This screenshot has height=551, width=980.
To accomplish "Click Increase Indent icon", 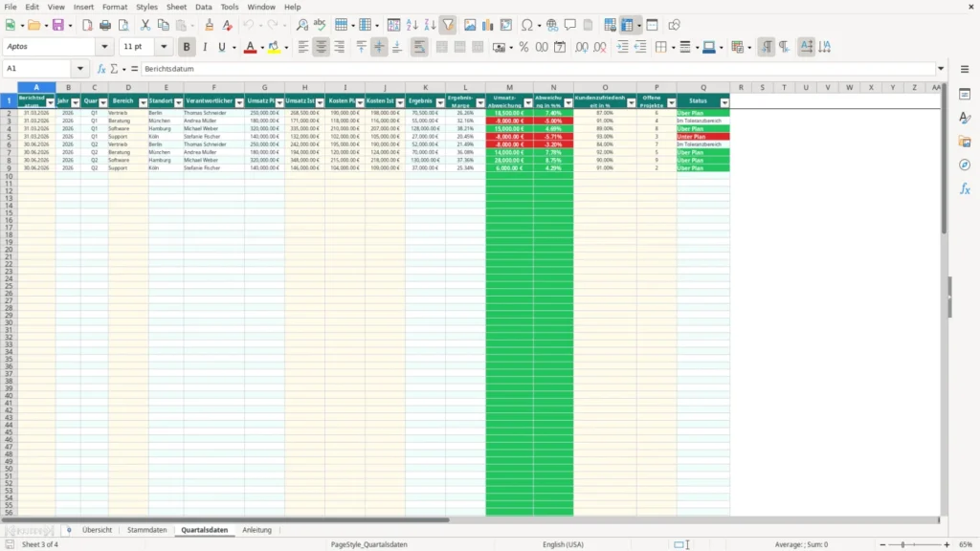I will pyautogui.click(x=622, y=47).
